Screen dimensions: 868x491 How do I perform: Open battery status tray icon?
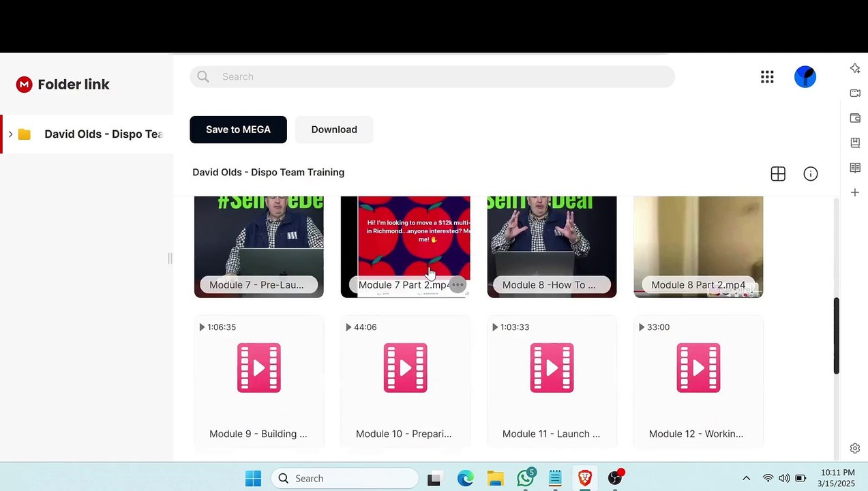[x=801, y=479]
